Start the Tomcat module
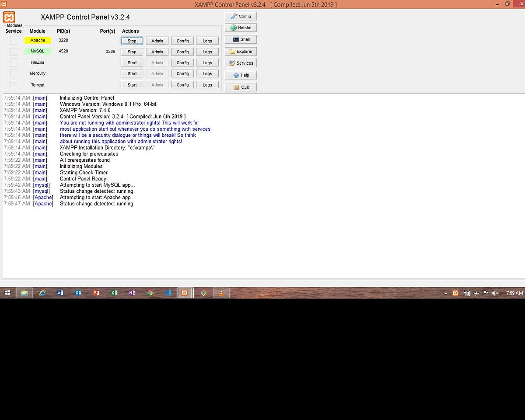This screenshot has height=420, width=525. click(x=132, y=85)
